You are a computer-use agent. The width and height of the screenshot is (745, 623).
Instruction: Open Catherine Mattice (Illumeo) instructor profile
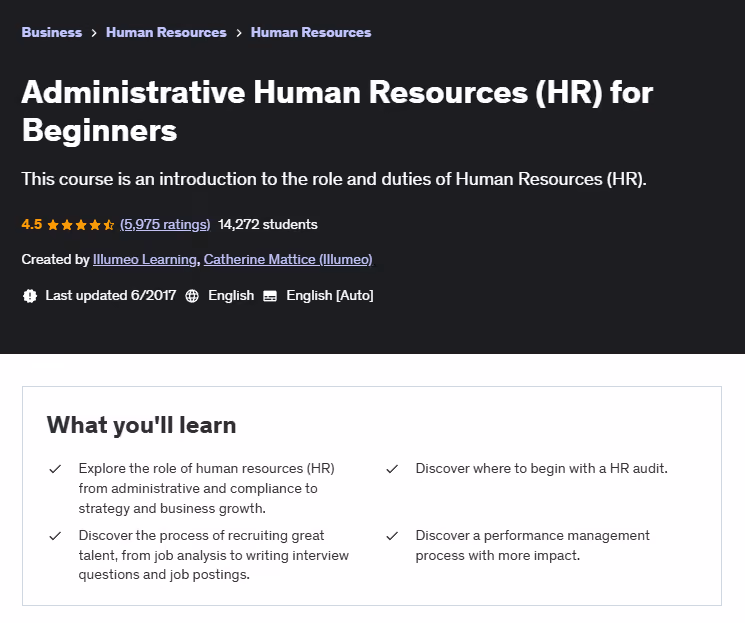click(x=288, y=259)
